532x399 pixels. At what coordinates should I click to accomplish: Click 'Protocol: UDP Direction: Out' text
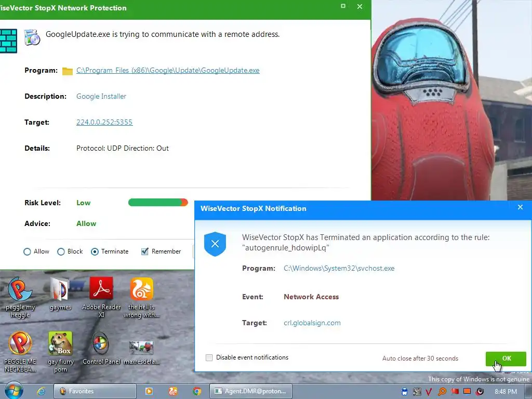(x=123, y=148)
